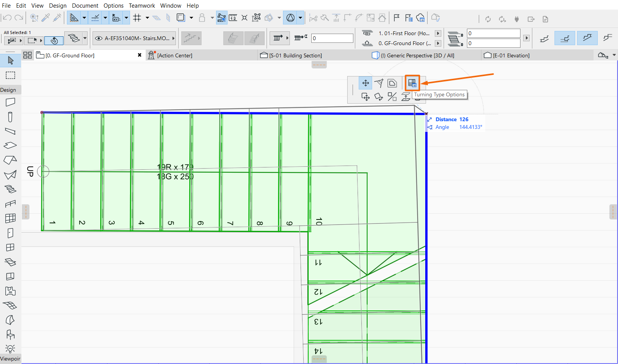
Task: Toggle the Trace reference button
Action: (x=181, y=18)
